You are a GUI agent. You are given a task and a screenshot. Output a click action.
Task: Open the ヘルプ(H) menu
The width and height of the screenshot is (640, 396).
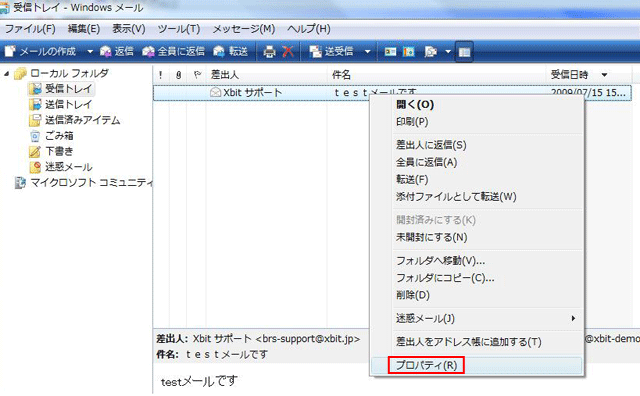coord(309,29)
